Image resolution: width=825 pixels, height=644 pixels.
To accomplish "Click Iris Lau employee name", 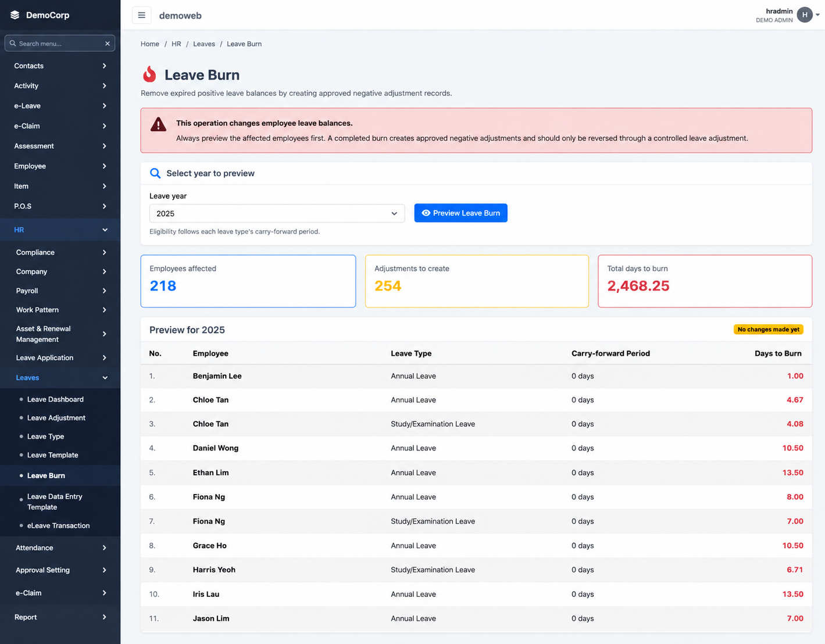I will coord(206,594).
